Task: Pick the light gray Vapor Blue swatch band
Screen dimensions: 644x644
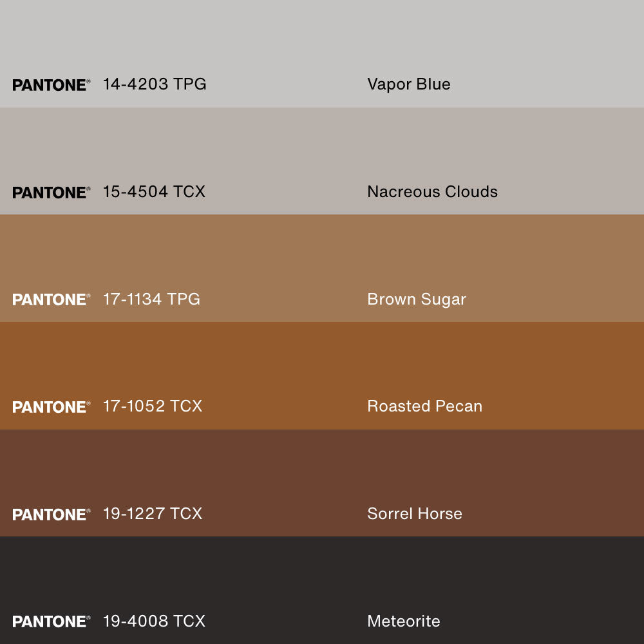Action: (322, 39)
